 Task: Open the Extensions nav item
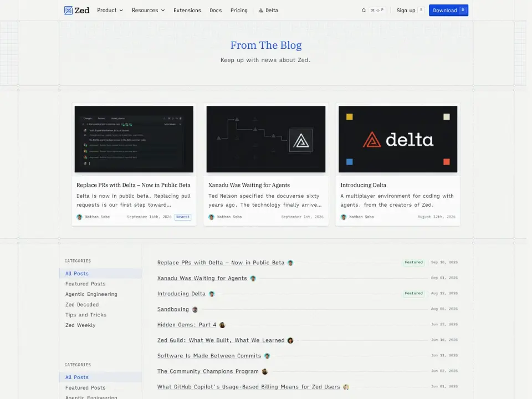(187, 11)
